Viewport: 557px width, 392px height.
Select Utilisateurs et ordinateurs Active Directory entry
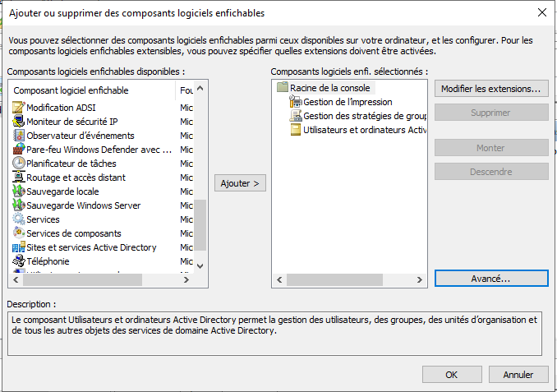[x=361, y=130]
